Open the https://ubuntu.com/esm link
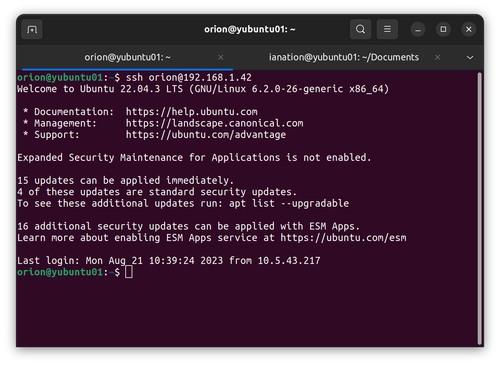The height and width of the screenshot is (365, 500). pos(343,238)
